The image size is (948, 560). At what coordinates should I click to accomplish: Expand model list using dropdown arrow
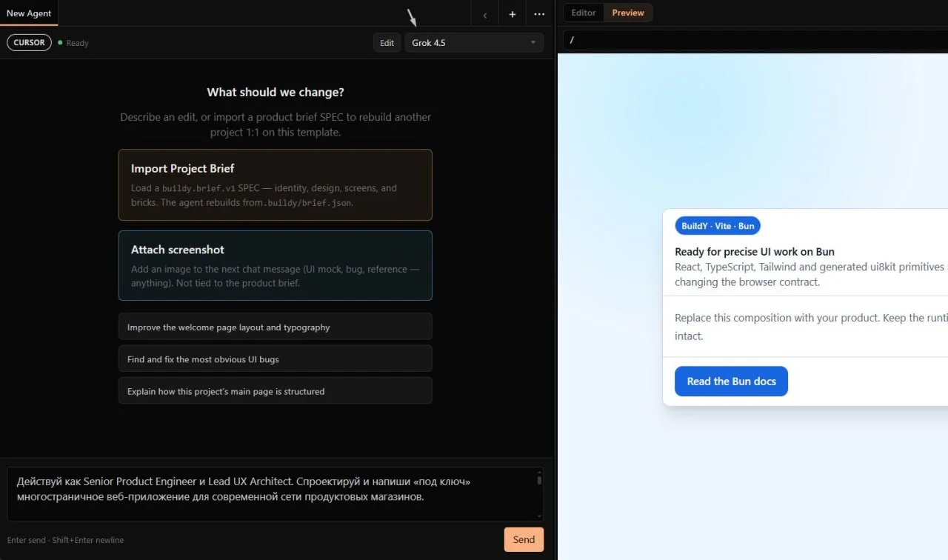pyautogui.click(x=533, y=43)
